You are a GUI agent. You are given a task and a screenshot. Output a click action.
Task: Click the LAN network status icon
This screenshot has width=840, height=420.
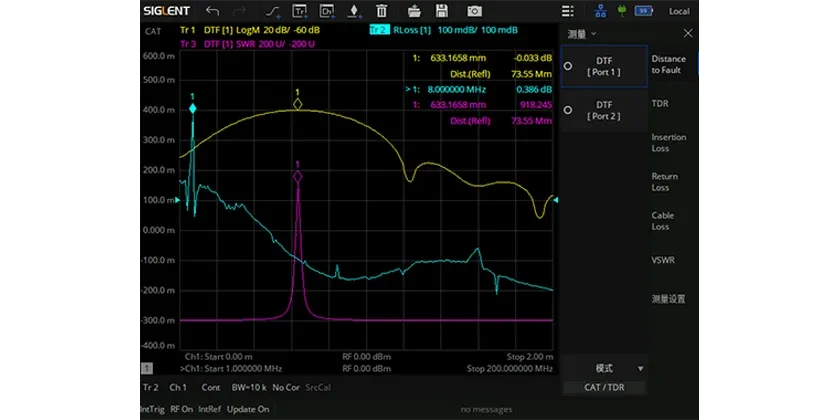click(x=601, y=11)
